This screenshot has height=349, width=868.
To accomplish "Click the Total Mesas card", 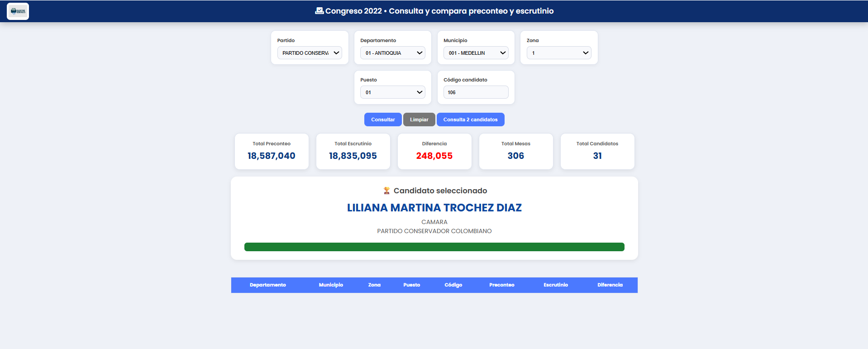I will click(516, 151).
